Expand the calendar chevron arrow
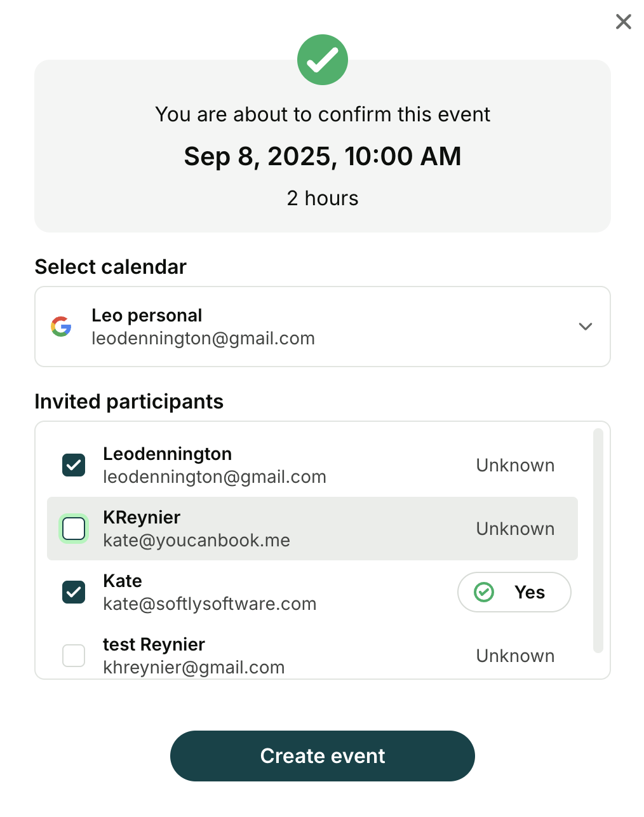This screenshot has width=644, height=817. tap(585, 327)
